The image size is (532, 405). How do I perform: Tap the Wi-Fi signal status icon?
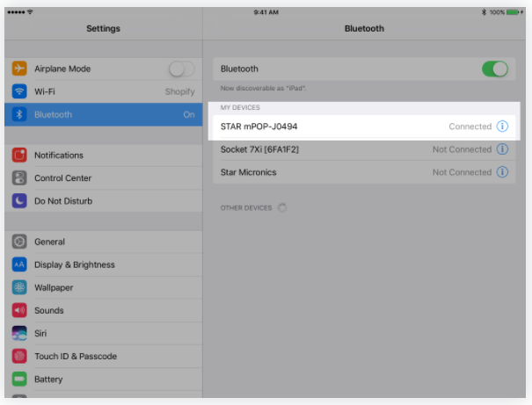click(x=30, y=12)
